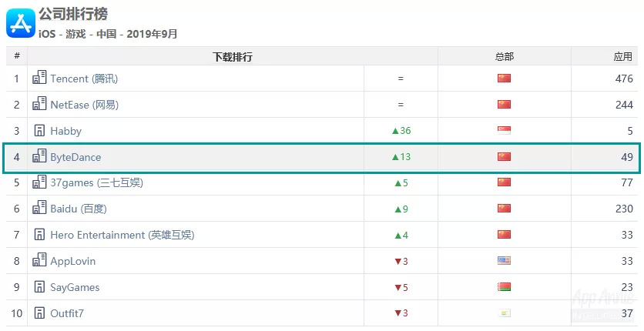Image resolution: width=644 pixels, height=331 pixels.
Task: Open the NetEase (网易) company link
Action: (x=84, y=105)
